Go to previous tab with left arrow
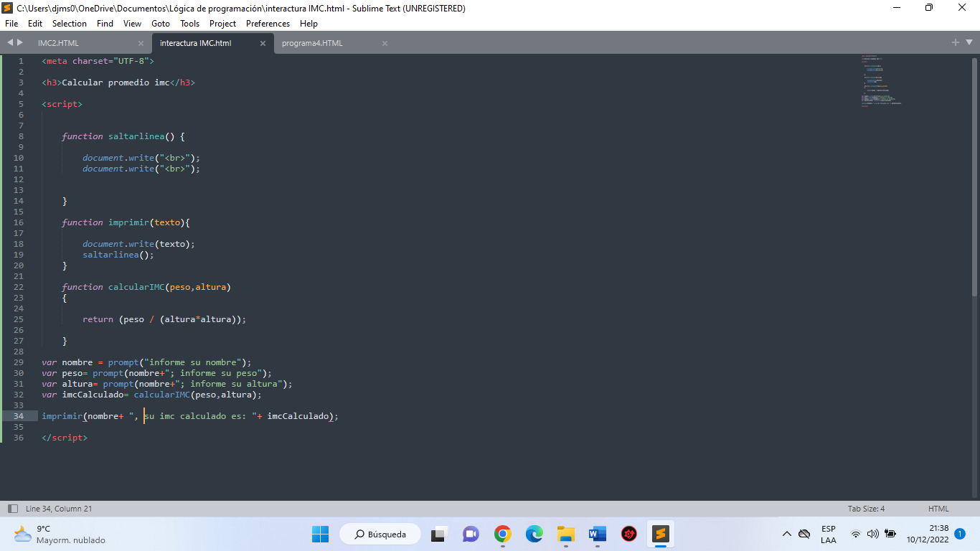 point(10,43)
